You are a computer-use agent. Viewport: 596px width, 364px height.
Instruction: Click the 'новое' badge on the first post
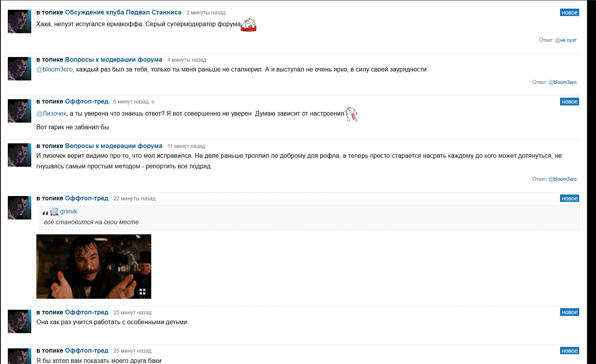pos(569,12)
